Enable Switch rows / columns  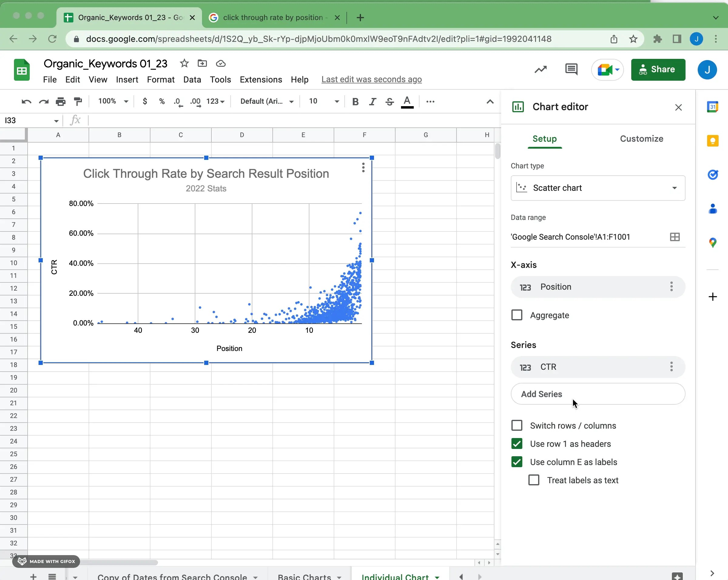(516, 425)
